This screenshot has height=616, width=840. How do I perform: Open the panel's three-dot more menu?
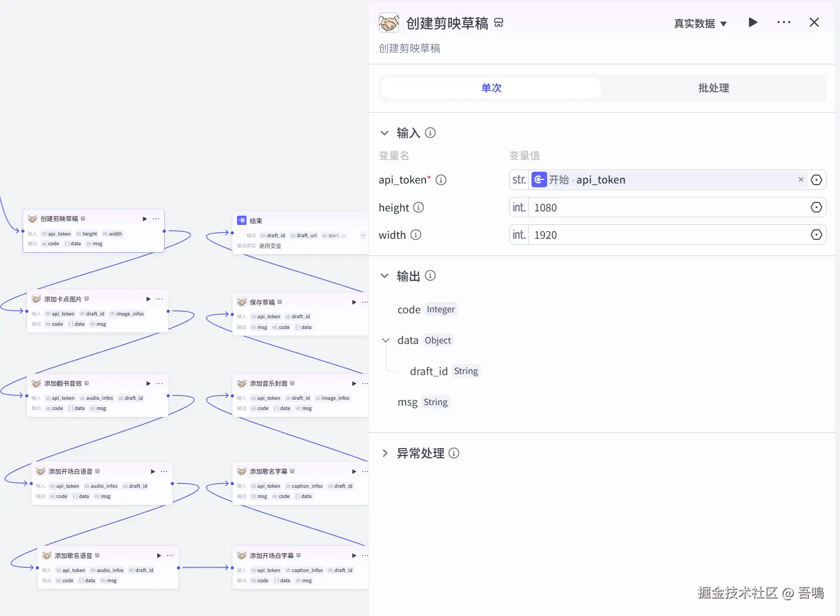coord(784,23)
